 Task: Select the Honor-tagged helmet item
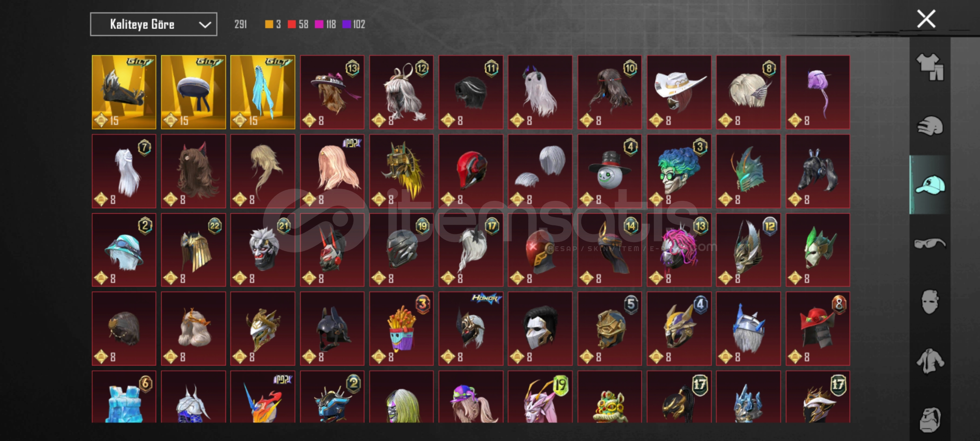(471, 328)
